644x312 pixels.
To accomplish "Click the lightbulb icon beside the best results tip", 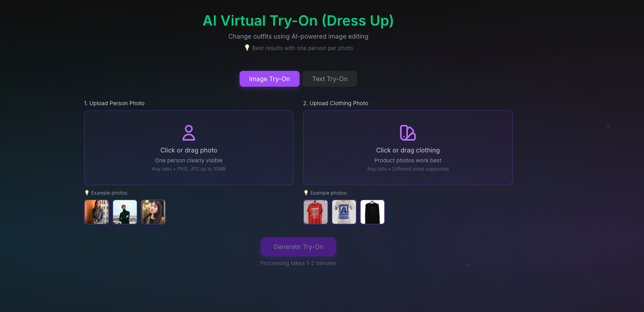I will click(247, 48).
